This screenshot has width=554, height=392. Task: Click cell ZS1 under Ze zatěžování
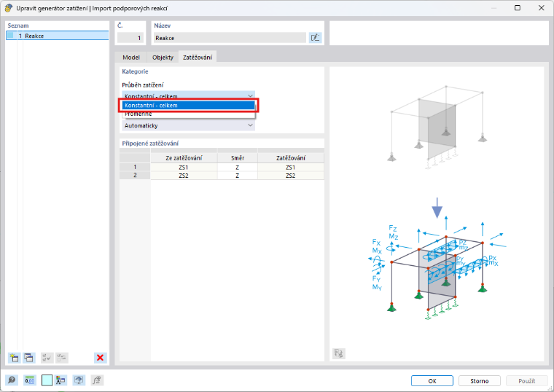click(x=184, y=167)
